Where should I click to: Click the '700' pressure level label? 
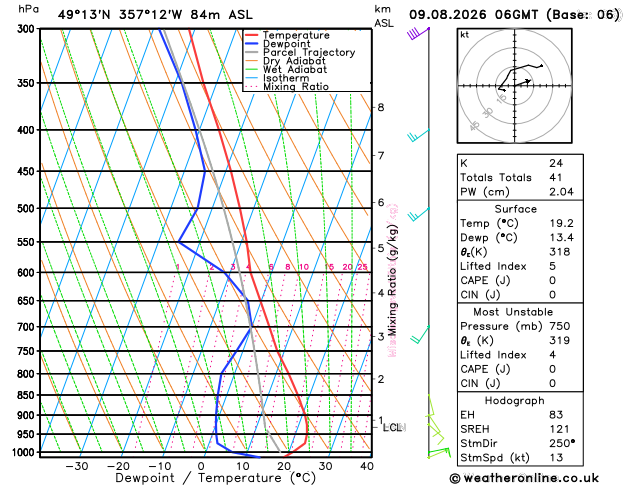[28, 327]
